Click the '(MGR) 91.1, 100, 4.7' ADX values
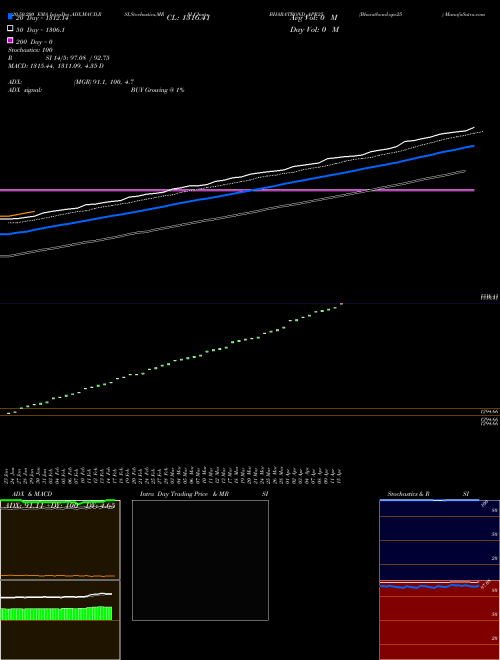Image resolution: width=500 pixels, height=660 pixels. [104, 82]
